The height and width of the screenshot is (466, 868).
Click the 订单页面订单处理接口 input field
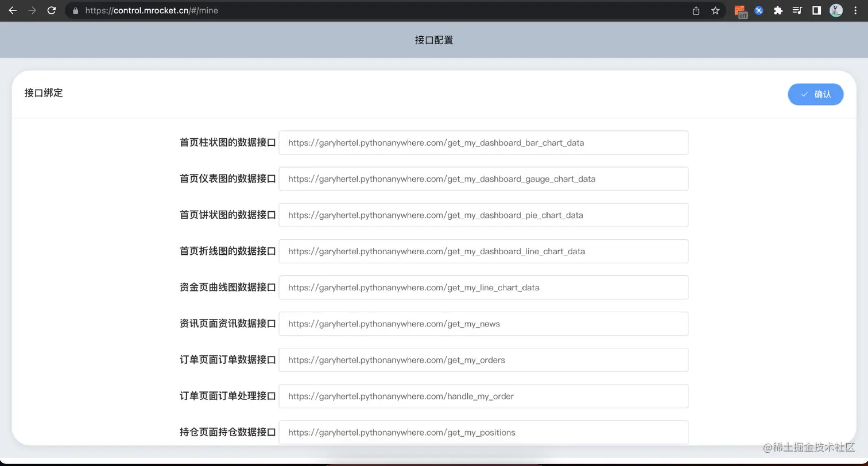coord(483,395)
